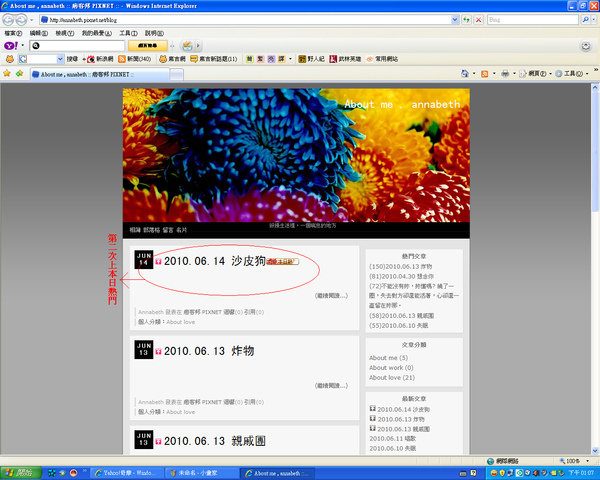The height and width of the screenshot is (480, 600).
Task: Open the 2010.06.13 炸物 post title
Action: click(209, 351)
